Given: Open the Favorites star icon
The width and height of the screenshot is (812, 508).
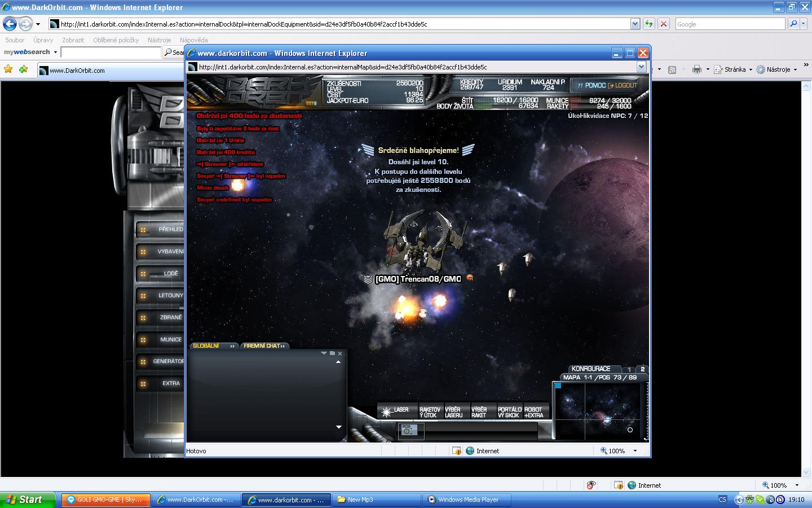Looking at the screenshot, I should 8,69.
